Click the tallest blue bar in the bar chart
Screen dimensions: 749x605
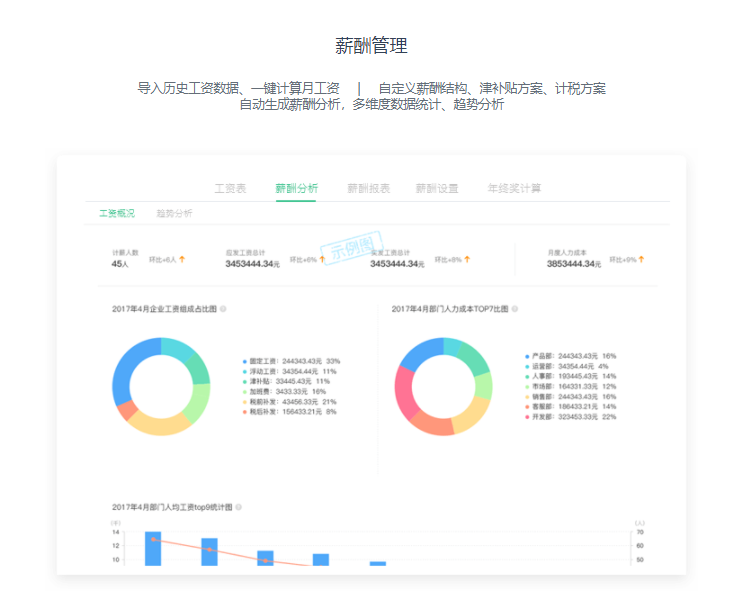point(153,548)
